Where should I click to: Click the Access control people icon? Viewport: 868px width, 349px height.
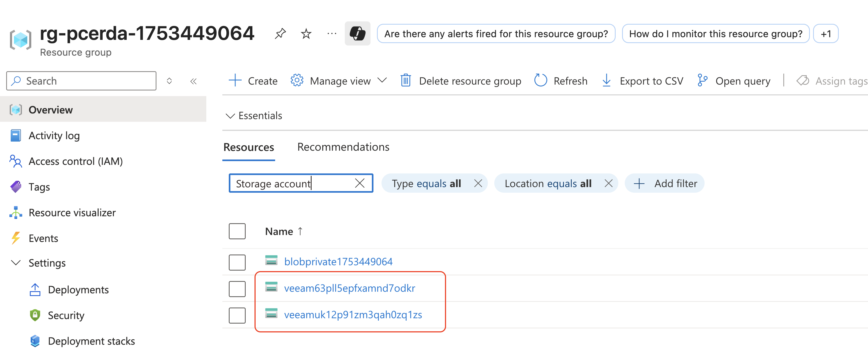click(x=16, y=161)
